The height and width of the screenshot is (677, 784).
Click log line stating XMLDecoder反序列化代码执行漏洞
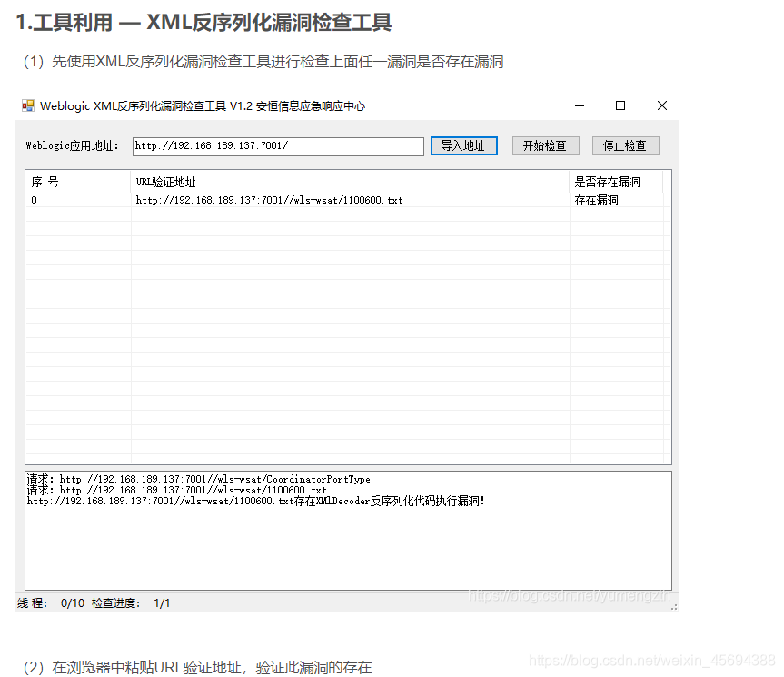click(255, 501)
